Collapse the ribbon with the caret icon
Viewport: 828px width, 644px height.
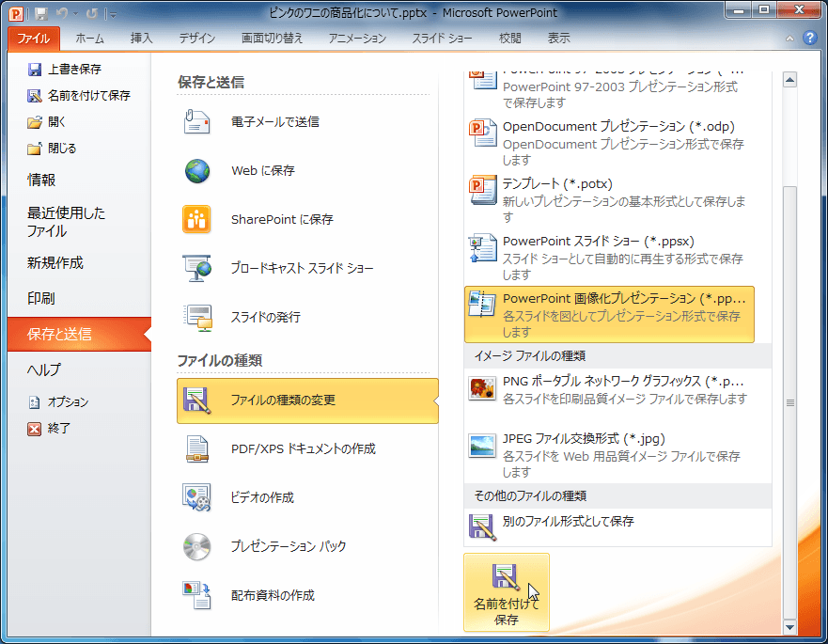[x=789, y=39]
